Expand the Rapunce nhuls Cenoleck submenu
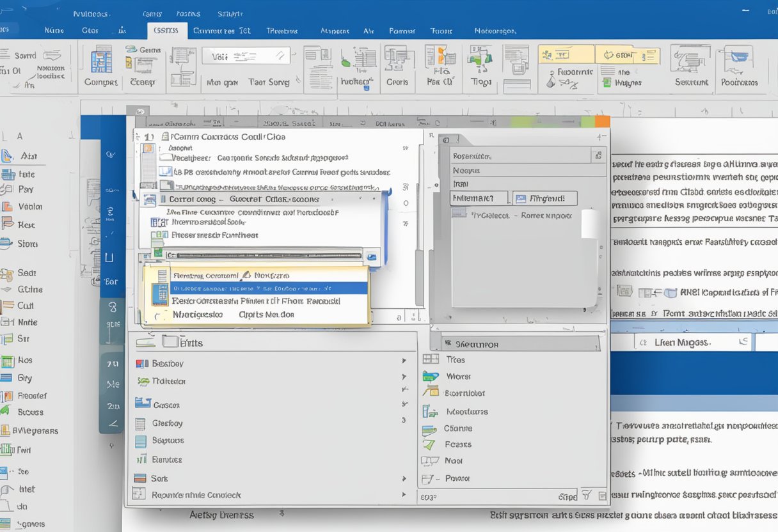The height and width of the screenshot is (532, 778). tap(404, 494)
